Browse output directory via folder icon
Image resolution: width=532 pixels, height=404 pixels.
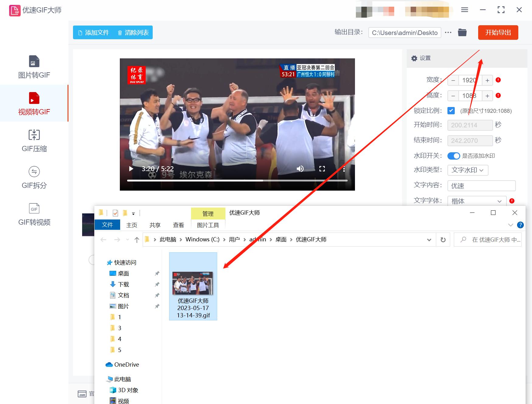click(462, 33)
